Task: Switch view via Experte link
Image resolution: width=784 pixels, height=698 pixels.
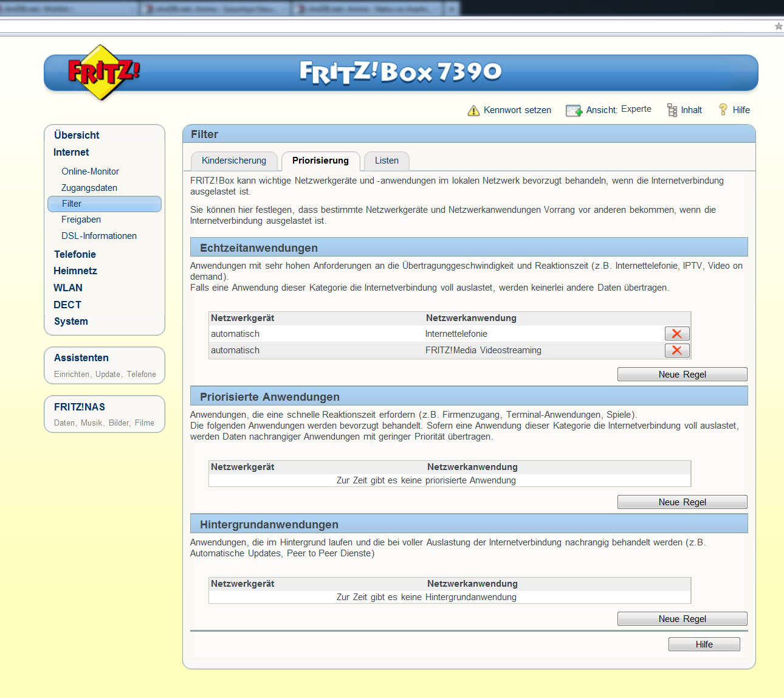Action: coord(636,109)
